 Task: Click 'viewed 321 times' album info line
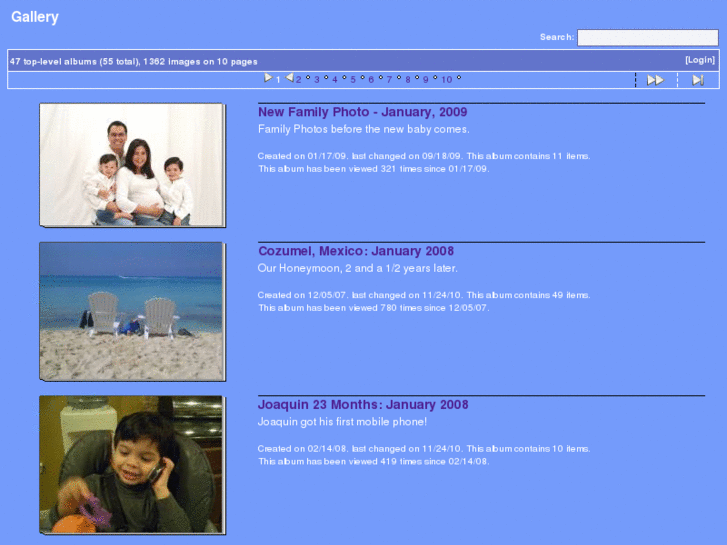(x=374, y=169)
